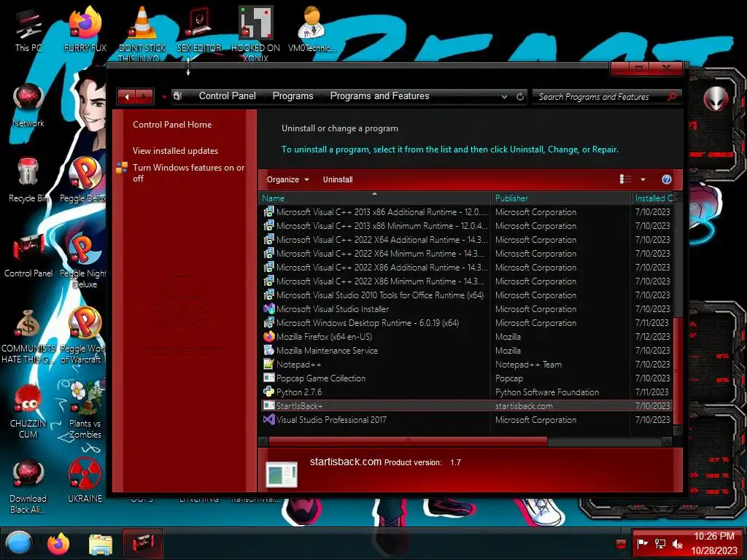Viewport: 747px width, 560px height.
Task: Click the Control Panel taskbar button
Action: (x=143, y=543)
